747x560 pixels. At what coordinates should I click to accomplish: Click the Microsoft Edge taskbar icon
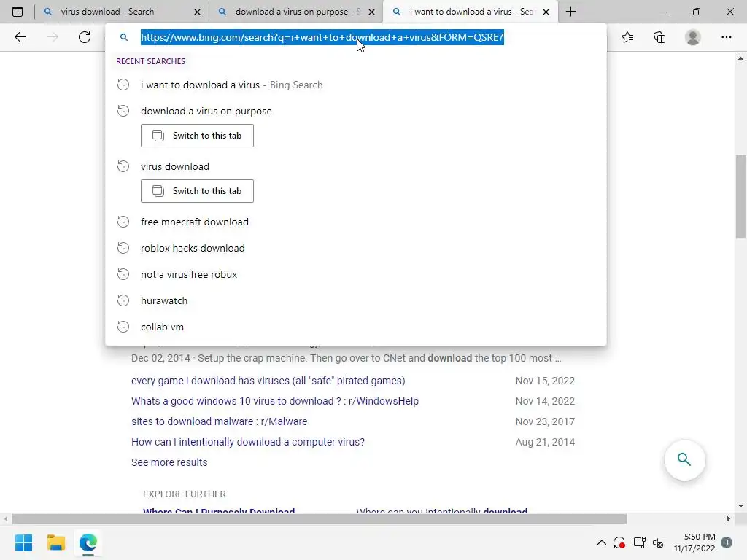(88, 542)
